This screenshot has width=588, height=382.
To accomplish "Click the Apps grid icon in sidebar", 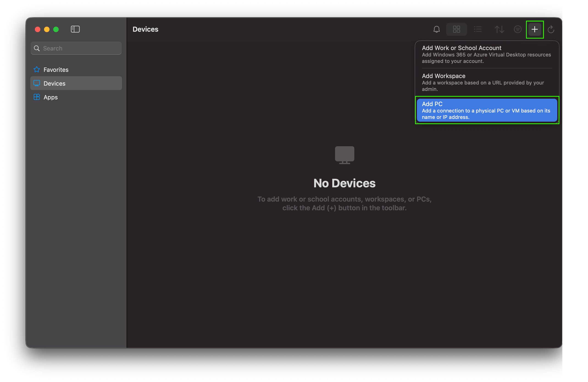I will (x=36, y=97).
